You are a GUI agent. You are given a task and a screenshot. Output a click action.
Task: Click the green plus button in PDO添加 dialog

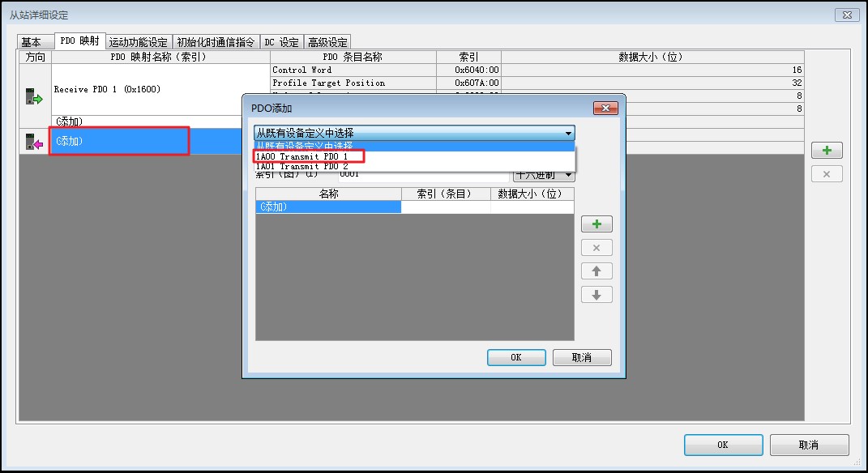click(x=596, y=224)
